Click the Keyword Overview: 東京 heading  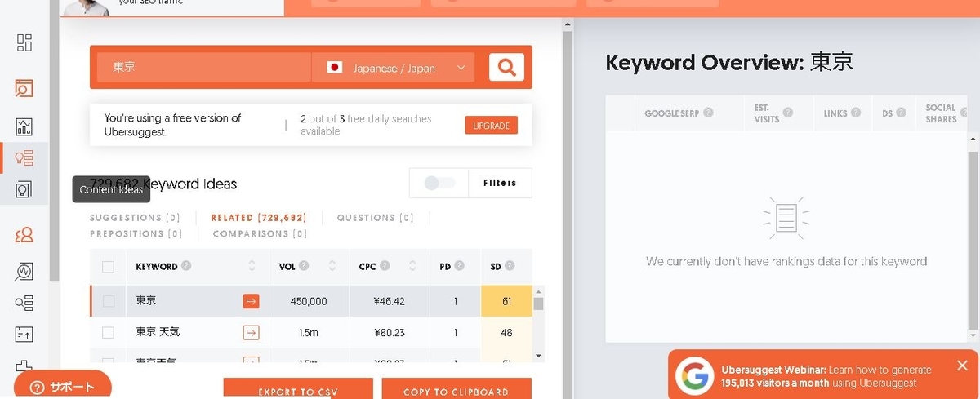pos(729,63)
